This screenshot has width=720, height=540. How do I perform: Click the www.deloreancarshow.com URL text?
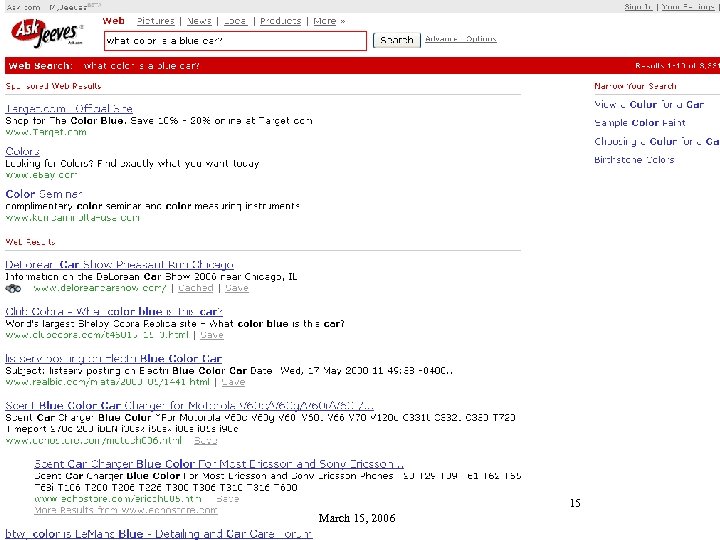coord(100,288)
